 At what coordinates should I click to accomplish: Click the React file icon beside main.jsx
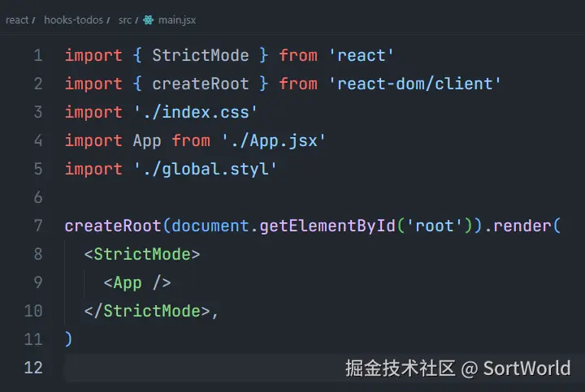[x=148, y=19]
